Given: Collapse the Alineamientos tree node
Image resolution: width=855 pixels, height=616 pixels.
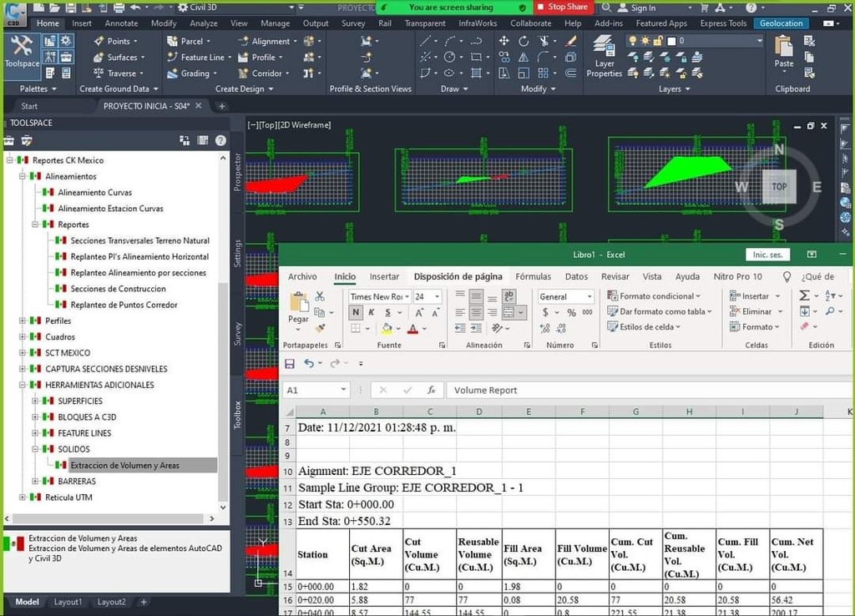Looking at the screenshot, I should (23, 176).
